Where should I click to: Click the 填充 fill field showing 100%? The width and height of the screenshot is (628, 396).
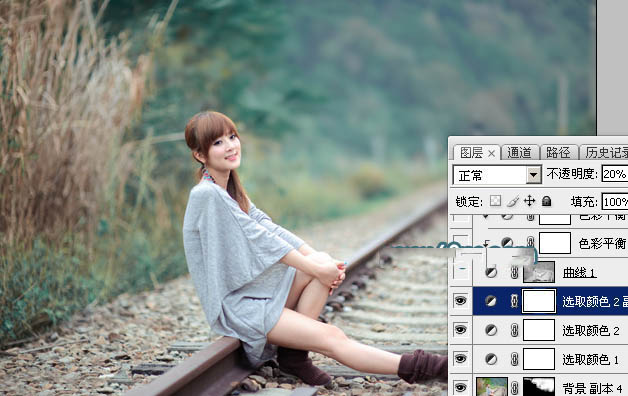[615, 201]
